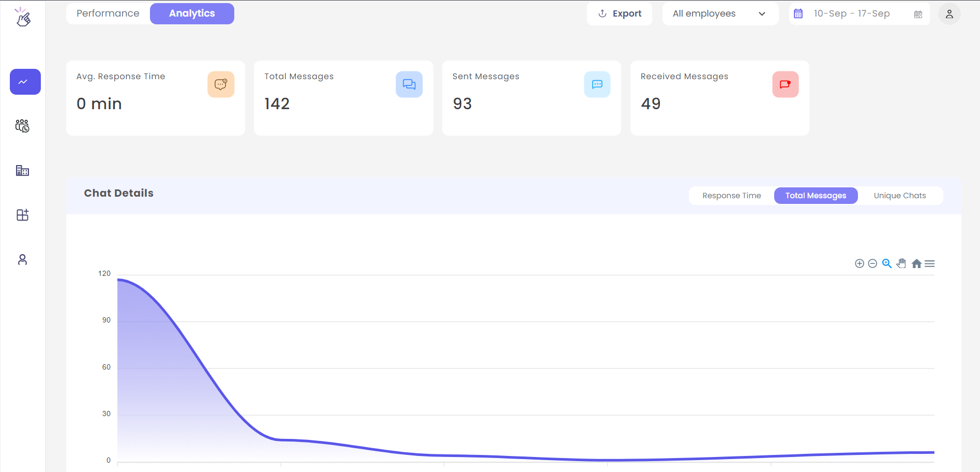
Task: Click the 60 y-axis label
Action: click(107, 367)
